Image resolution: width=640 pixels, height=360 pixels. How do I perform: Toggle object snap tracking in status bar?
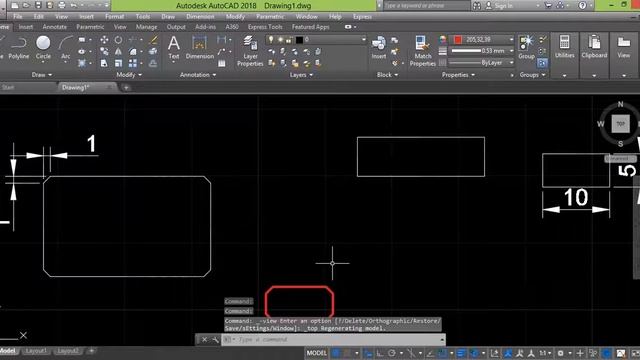[x=430, y=353]
